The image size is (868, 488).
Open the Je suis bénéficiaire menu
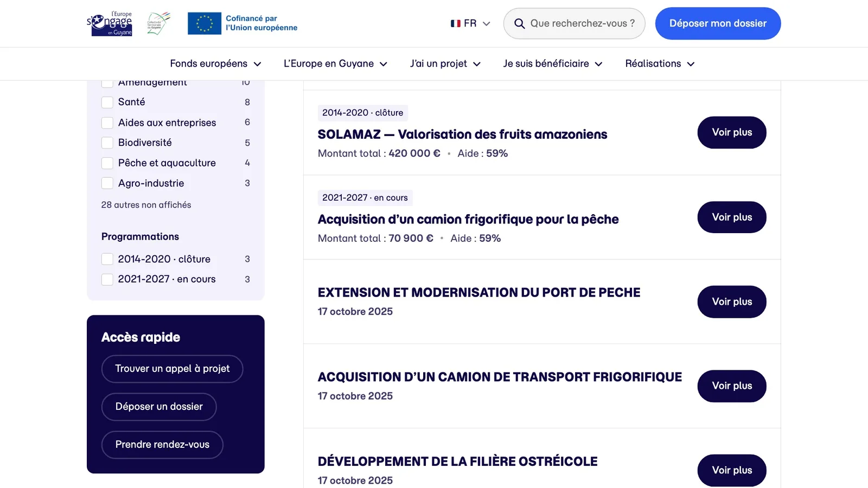click(553, 63)
